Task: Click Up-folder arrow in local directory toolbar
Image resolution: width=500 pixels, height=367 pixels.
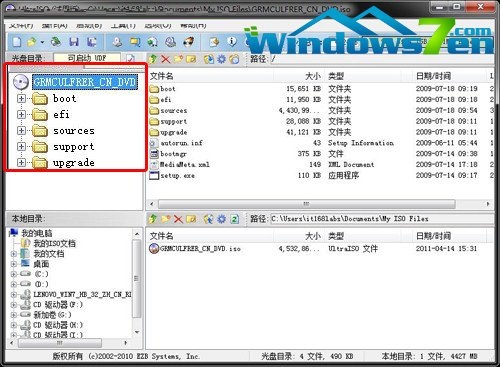Action: (153, 219)
